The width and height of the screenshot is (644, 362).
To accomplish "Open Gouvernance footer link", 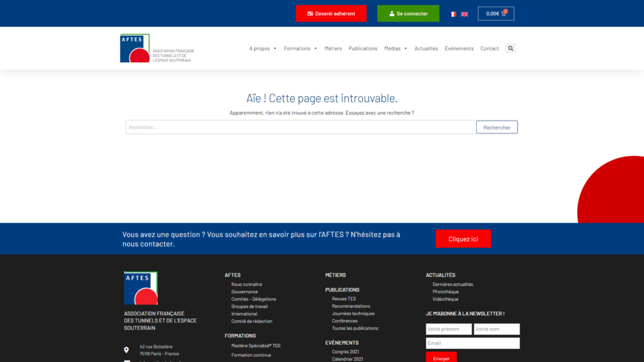I will [x=245, y=292].
